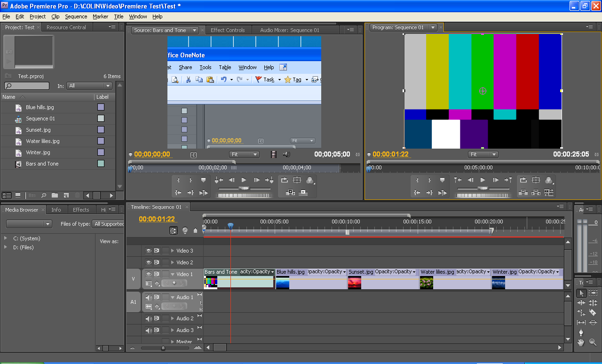
Task: Activate the Zoom tool in Tools panel
Action: tap(593, 342)
